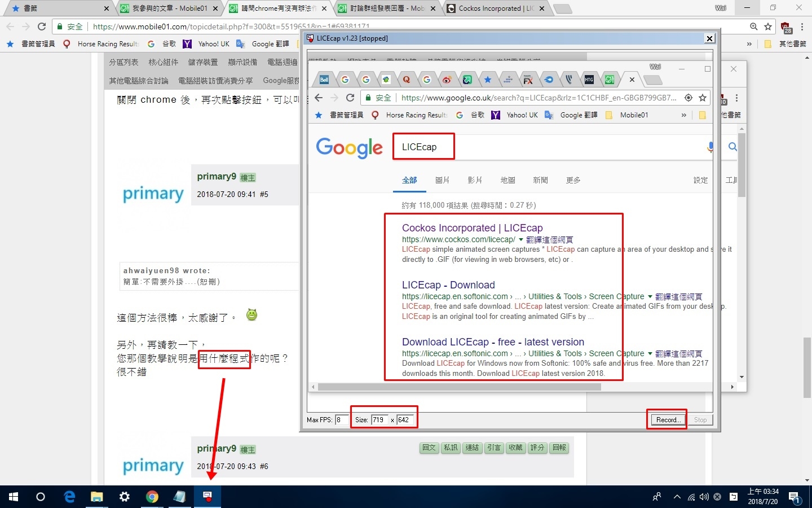The width and height of the screenshot is (812, 508).
Task: Open the 核心組件 forum category
Action: point(163,62)
